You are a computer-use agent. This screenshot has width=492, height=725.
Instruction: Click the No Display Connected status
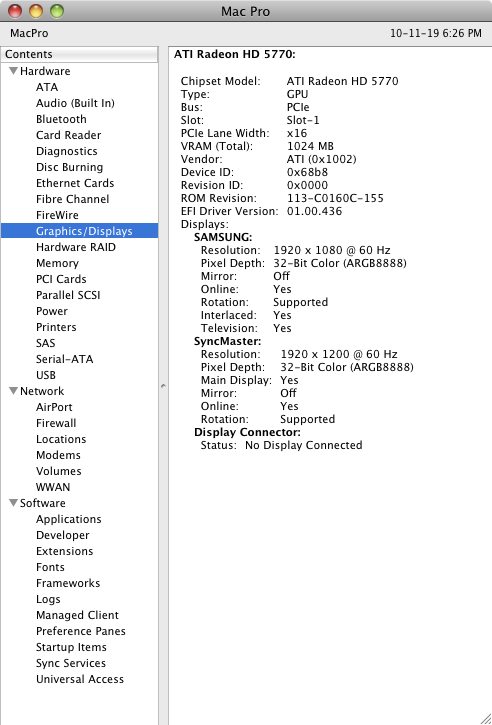point(304,445)
